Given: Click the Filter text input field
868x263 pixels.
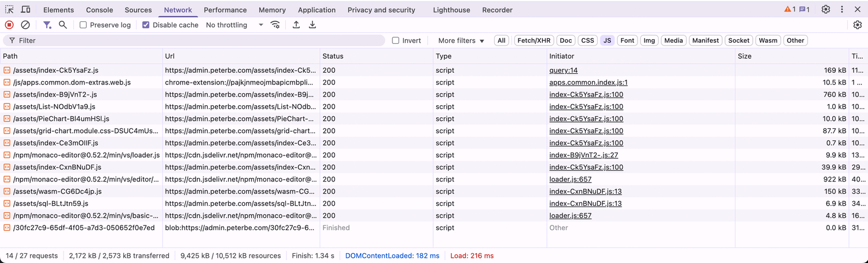Looking at the screenshot, I should tap(197, 40).
